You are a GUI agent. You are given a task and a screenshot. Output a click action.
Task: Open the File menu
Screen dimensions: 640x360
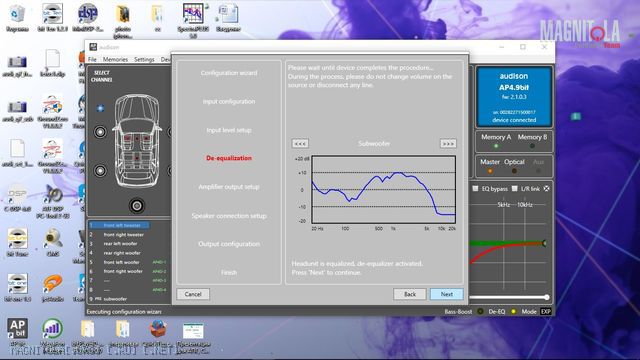(x=93, y=59)
